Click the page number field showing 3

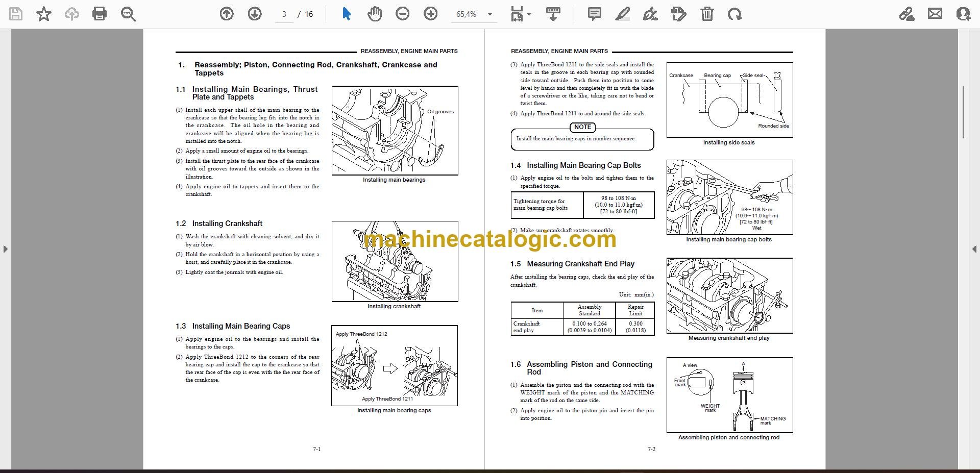284,14
